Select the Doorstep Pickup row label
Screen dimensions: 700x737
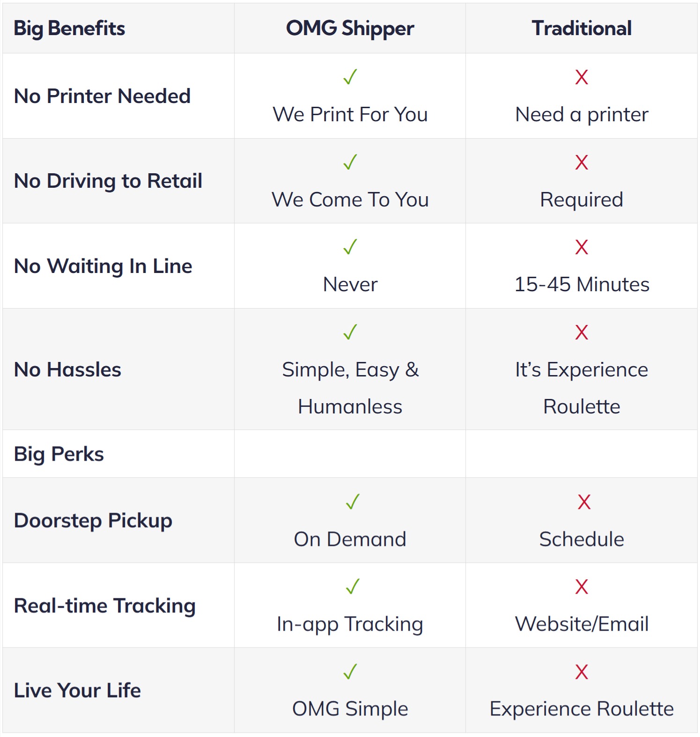[93, 521]
